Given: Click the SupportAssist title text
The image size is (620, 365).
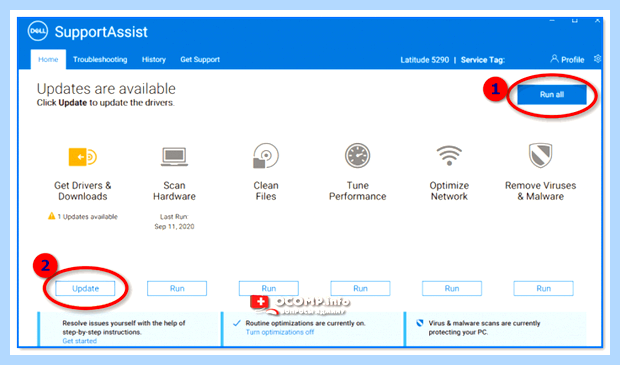Looking at the screenshot, I should (101, 32).
